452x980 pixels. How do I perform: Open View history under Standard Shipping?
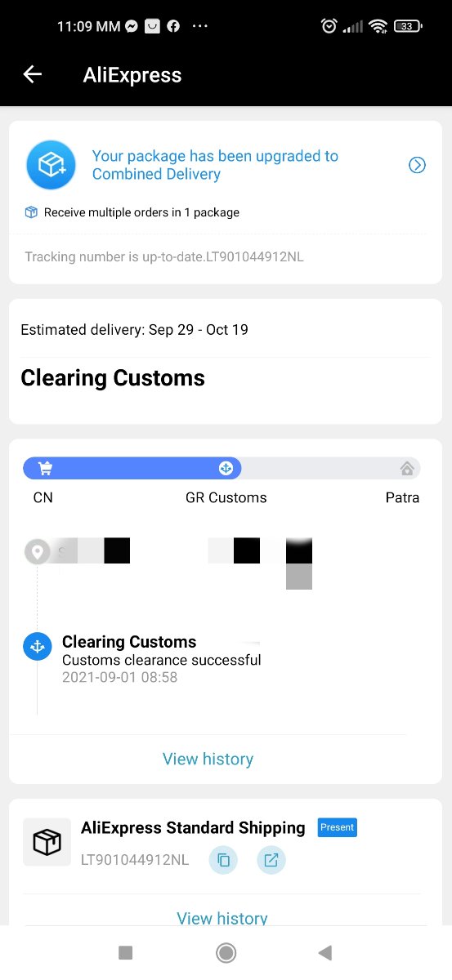222,918
